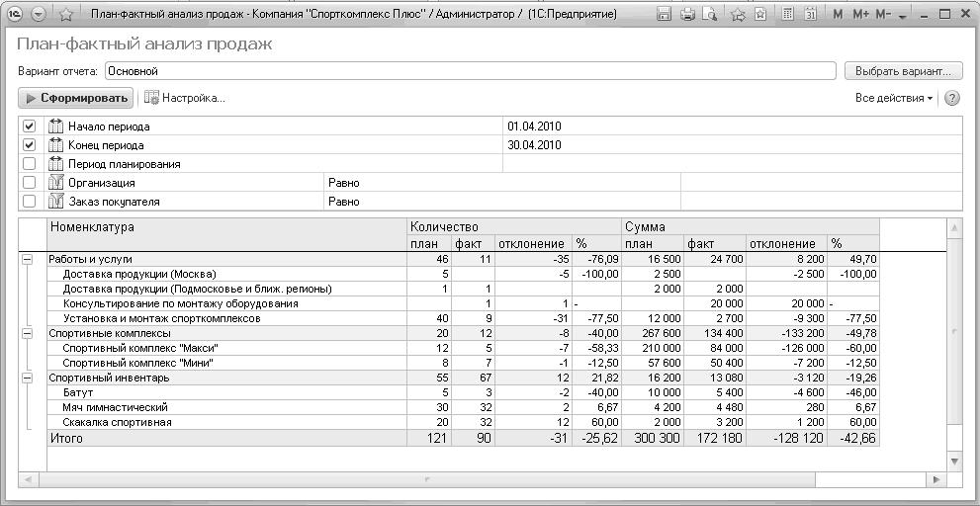
Task: Collapse the Спортивный инвентарь group
Action: pyautogui.click(x=28, y=378)
